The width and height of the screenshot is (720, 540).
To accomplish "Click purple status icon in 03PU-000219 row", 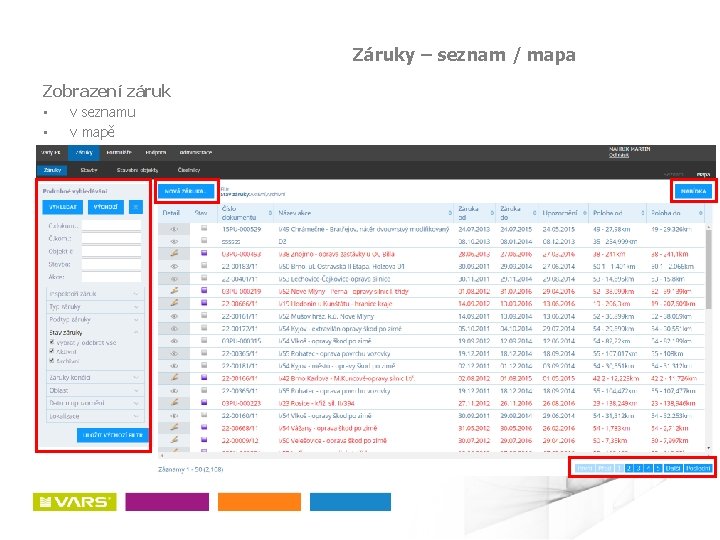I will coord(204,291).
